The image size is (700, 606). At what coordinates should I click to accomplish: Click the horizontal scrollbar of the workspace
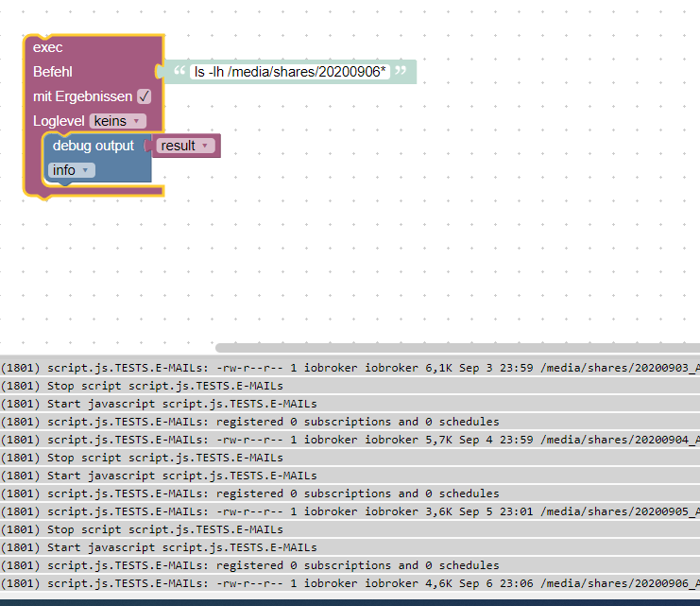(x=457, y=348)
